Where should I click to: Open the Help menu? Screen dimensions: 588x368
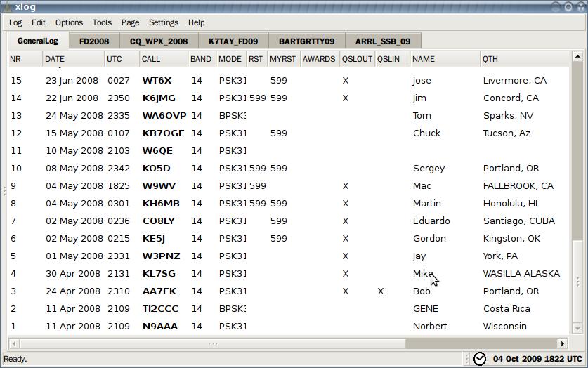(197, 22)
